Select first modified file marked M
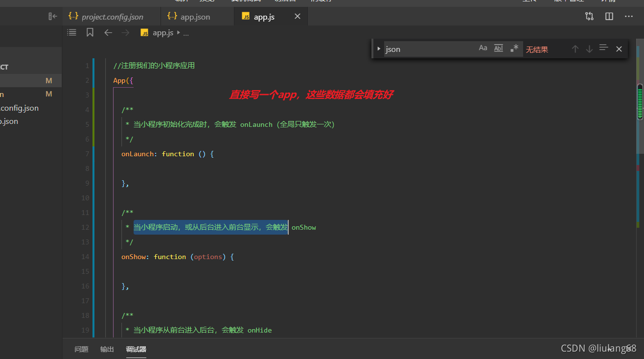 point(49,80)
